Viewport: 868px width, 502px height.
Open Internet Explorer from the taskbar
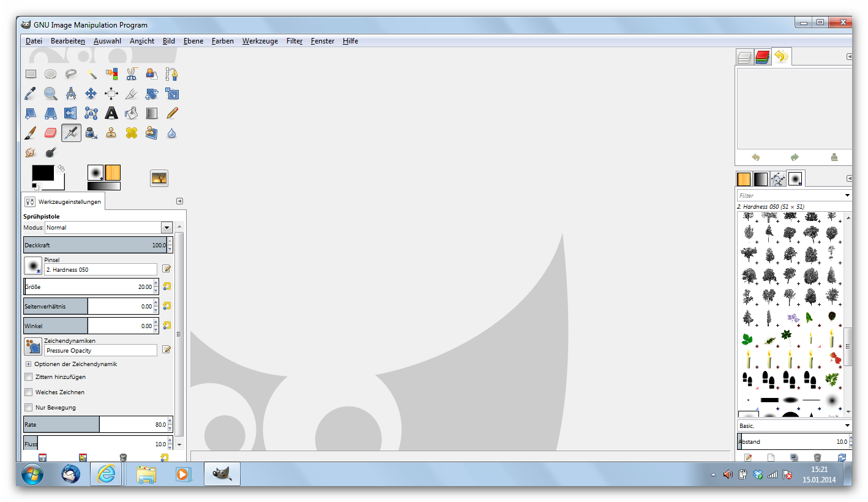click(x=107, y=474)
